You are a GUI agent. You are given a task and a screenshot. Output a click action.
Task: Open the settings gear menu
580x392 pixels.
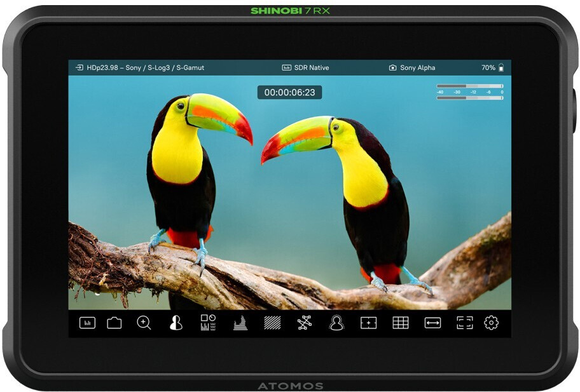[491, 323]
